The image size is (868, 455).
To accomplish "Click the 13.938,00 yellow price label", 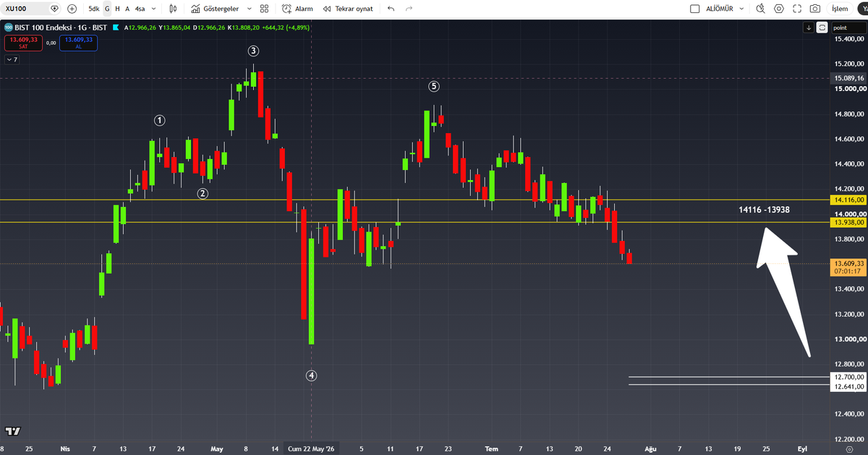I will (x=849, y=223).
